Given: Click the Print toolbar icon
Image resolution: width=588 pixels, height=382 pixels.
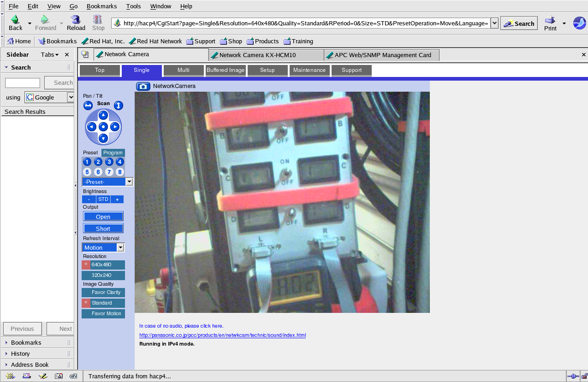Looking at the screenshot, I should click(x=550, y=23).
